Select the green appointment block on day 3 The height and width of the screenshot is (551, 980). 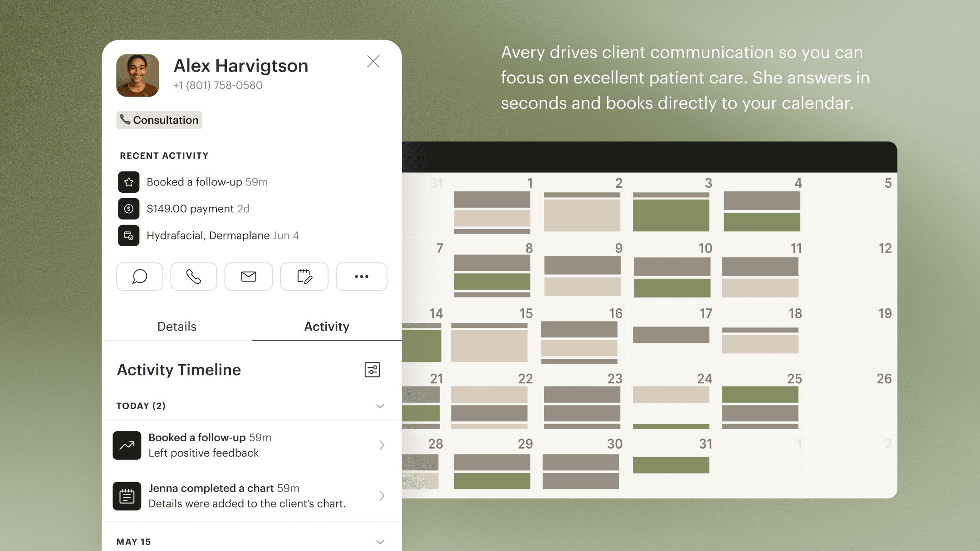click(671, 215)
